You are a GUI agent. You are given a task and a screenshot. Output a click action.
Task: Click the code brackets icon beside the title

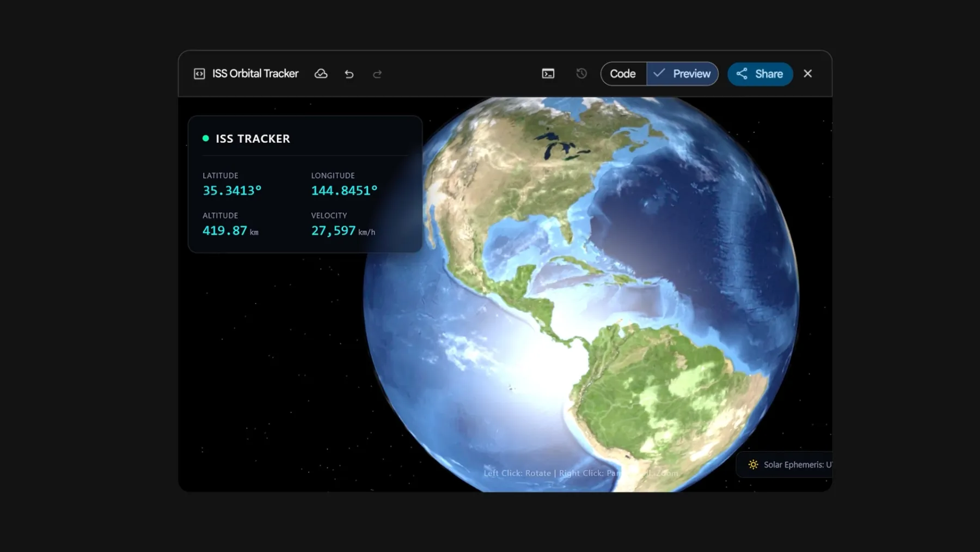click(x=199, y=74)
